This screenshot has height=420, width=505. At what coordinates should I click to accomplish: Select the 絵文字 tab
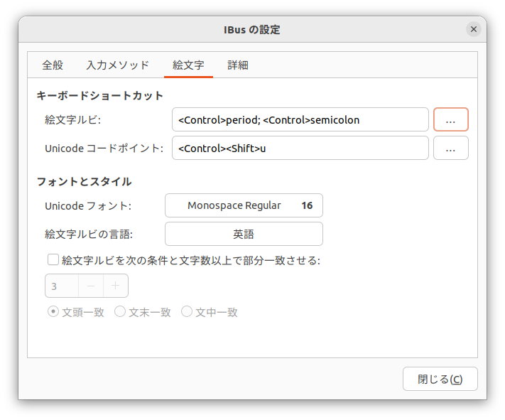coord(188,65)
